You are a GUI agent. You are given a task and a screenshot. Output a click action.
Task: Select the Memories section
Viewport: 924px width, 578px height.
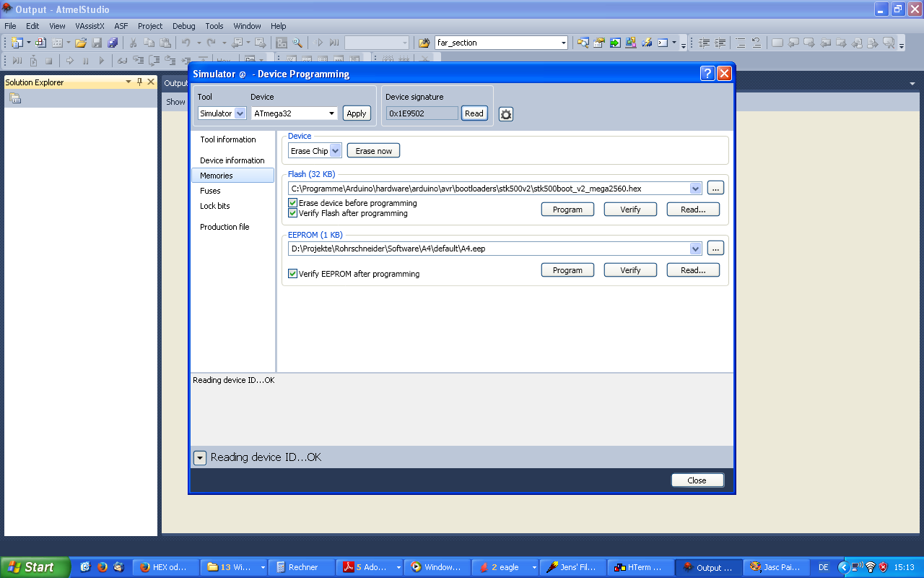232,176
